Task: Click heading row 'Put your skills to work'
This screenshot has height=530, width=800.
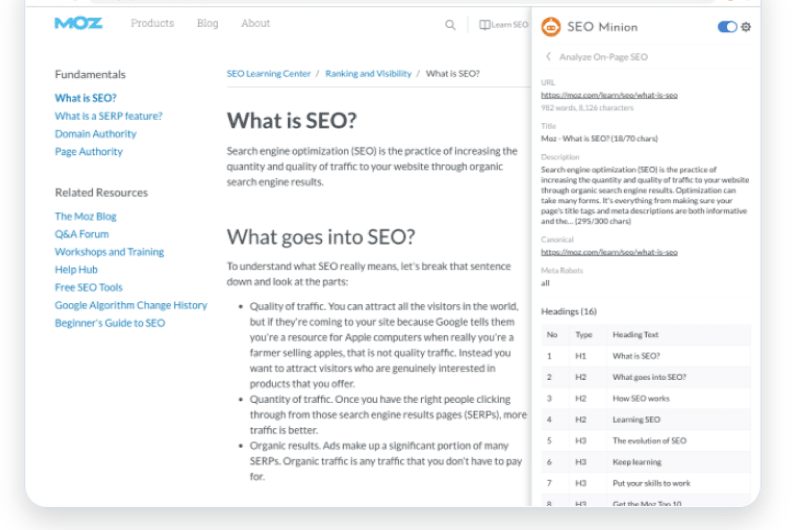Action: (x=646, y=483)
